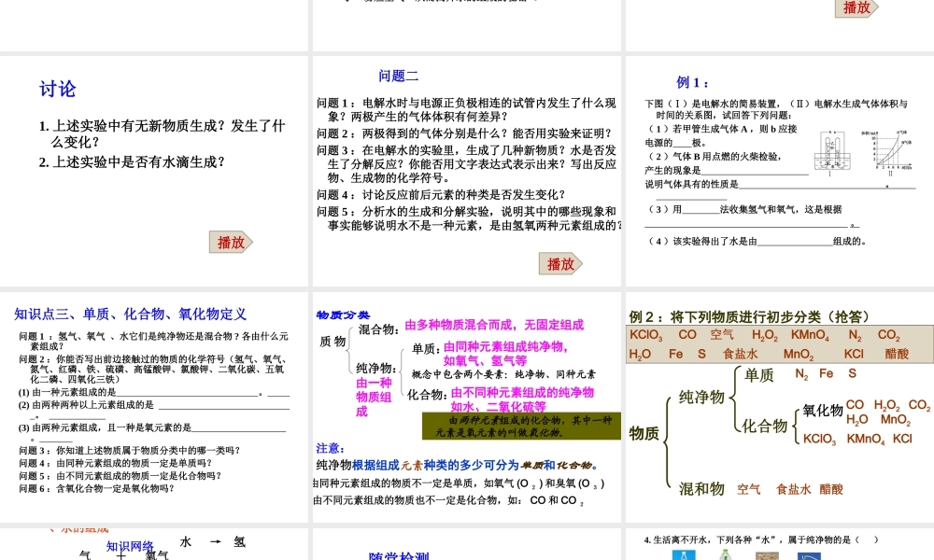934x560 pixels.
Task: Click the 单质 branch label in 例2 tree
Action: pyautogui.click(x=758, y=375)
